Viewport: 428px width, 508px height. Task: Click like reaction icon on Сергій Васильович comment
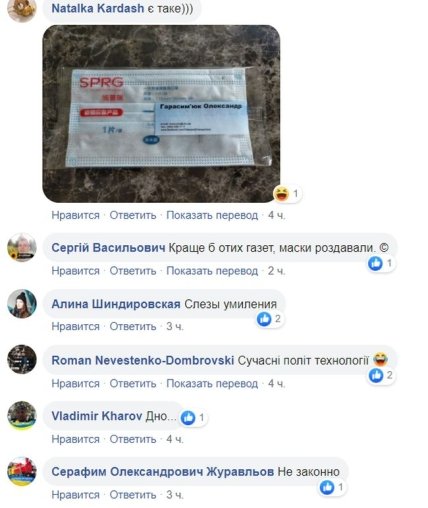click(x=375, y=263)
